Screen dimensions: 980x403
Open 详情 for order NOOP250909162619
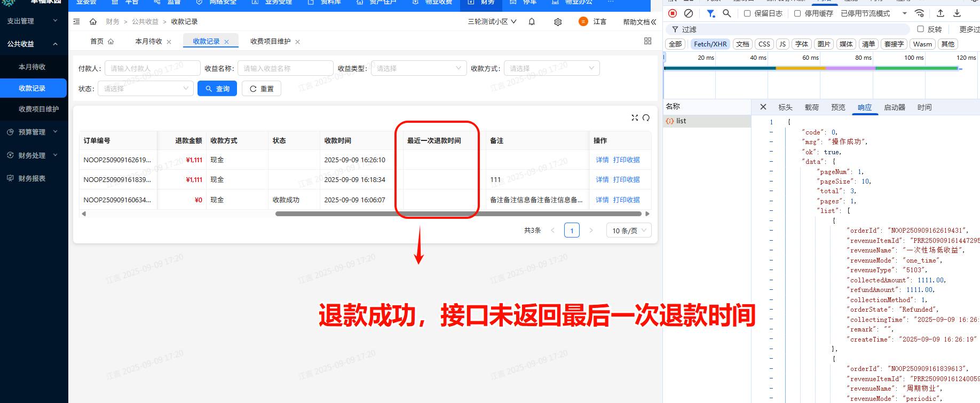(602, 160)
